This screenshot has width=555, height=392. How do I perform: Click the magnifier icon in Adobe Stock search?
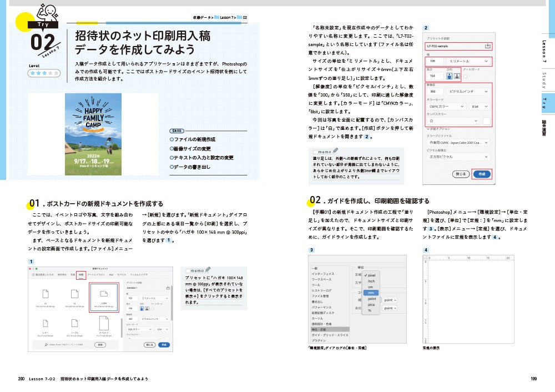[46, 345]
